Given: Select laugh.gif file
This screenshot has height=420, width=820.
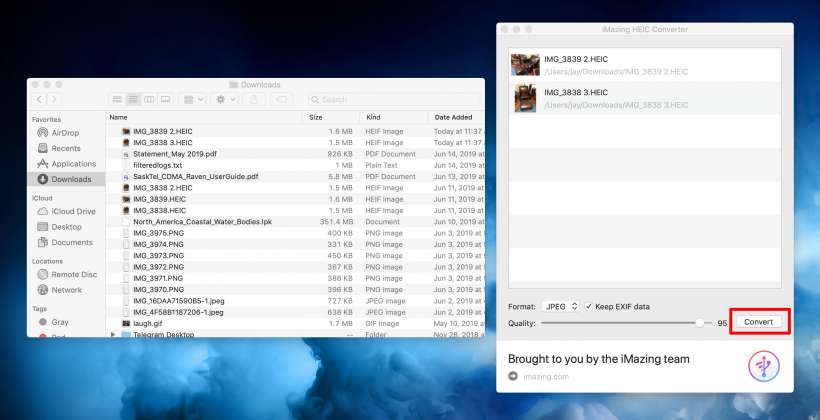Looking at the screenshot, I should (295, 324).
